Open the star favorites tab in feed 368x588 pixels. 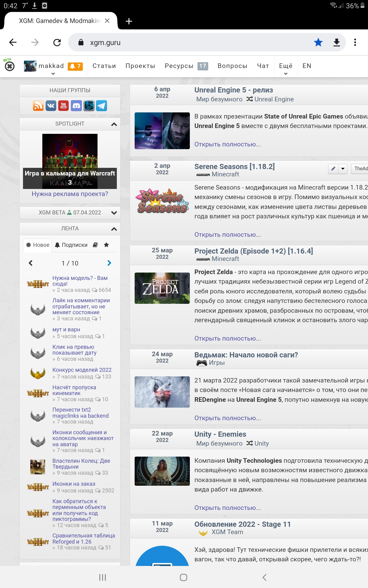click(x=106, y=245)
